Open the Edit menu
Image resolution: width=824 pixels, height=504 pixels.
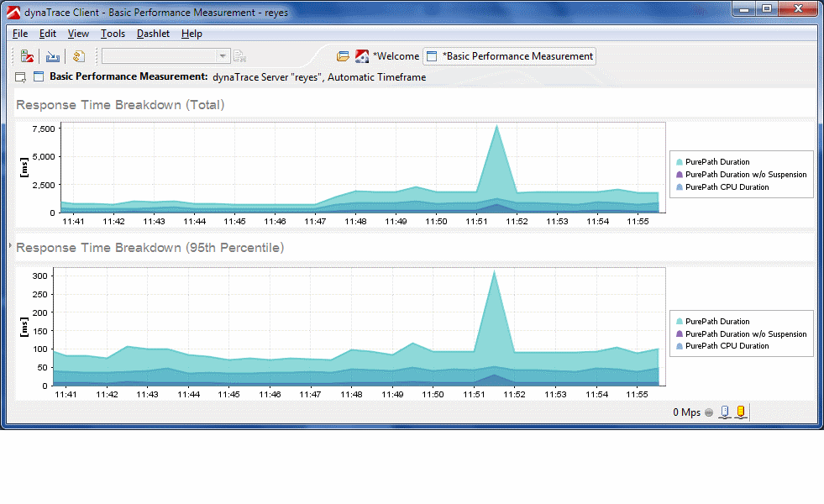pyautogui.click(x=47, y=34)
